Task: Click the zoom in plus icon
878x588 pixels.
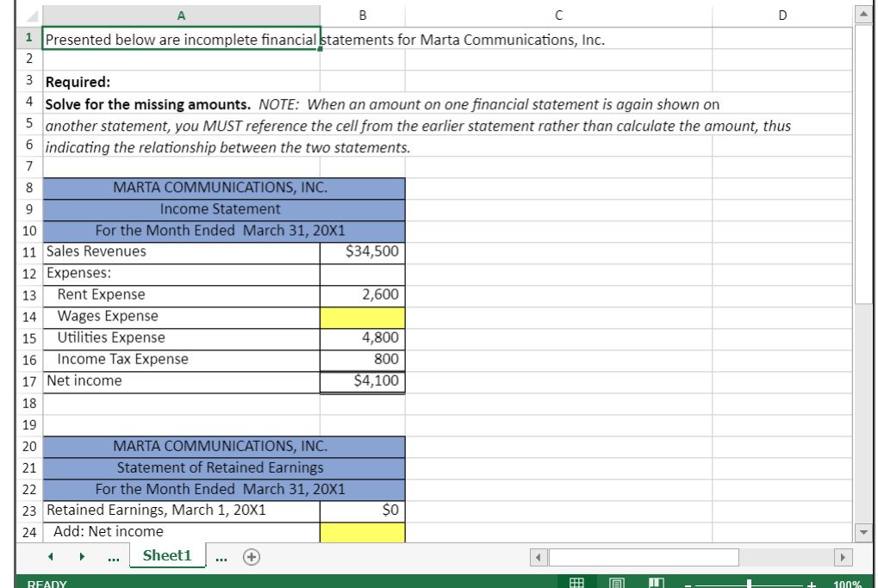Action: [x=813, y=584]
